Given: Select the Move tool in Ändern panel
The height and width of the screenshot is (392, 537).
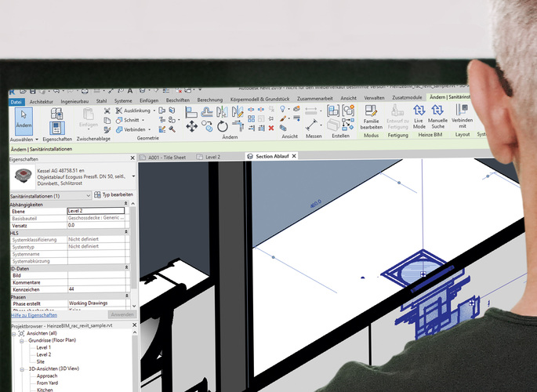Looking at the screenshot, I should [191, 125].
